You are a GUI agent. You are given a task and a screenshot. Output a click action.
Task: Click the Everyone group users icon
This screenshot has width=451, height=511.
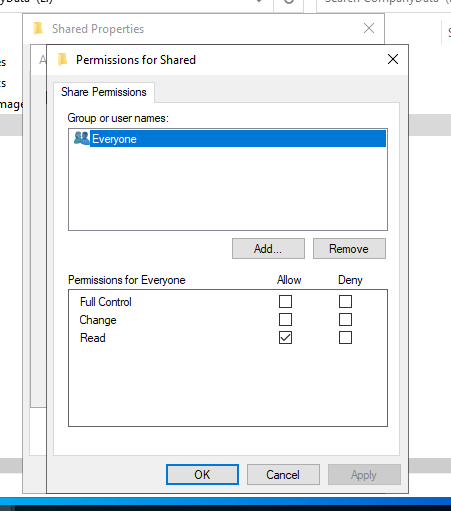click(82, 138)
